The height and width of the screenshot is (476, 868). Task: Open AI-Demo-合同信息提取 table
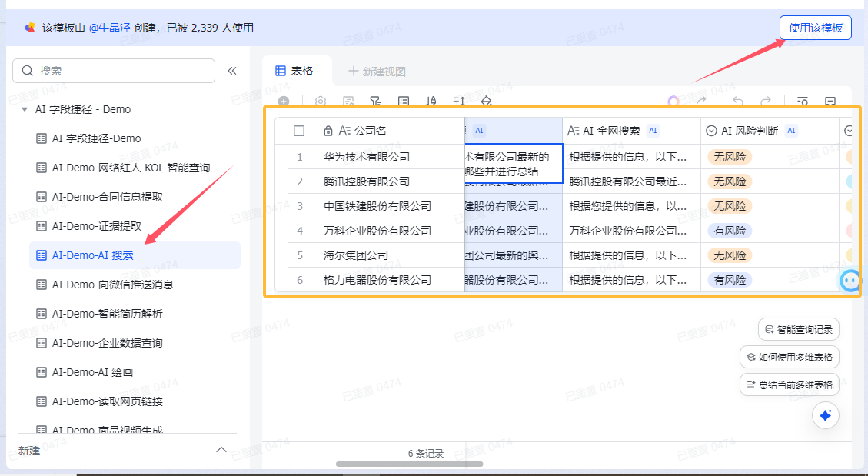coord(99,197)
